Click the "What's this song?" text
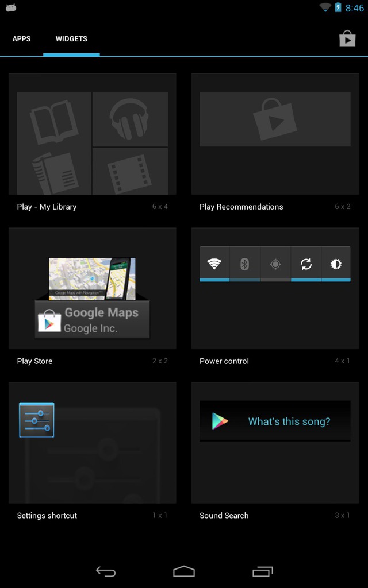 (x=289, y=421)
